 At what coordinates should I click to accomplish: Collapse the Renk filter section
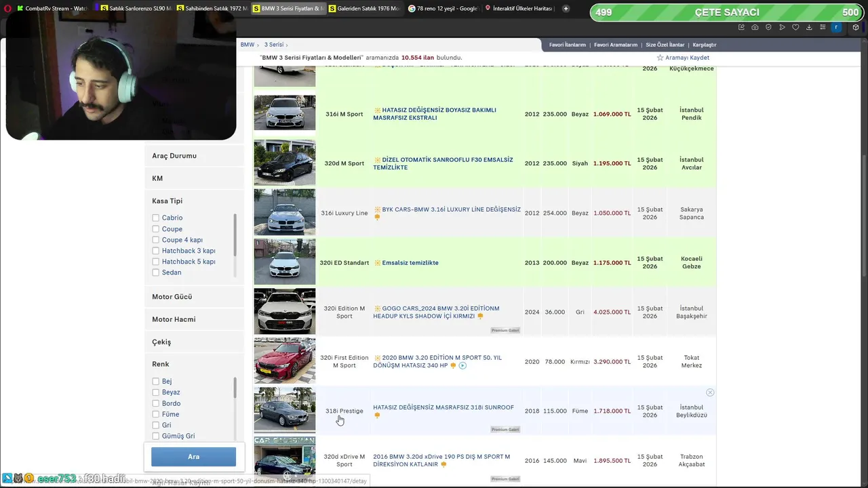point(194,364)
